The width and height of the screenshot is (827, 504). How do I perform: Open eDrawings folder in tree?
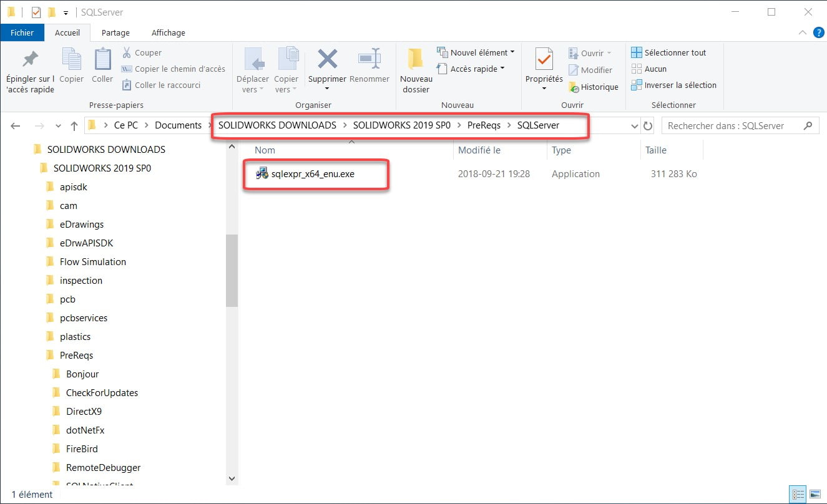[x=82, y=224]
